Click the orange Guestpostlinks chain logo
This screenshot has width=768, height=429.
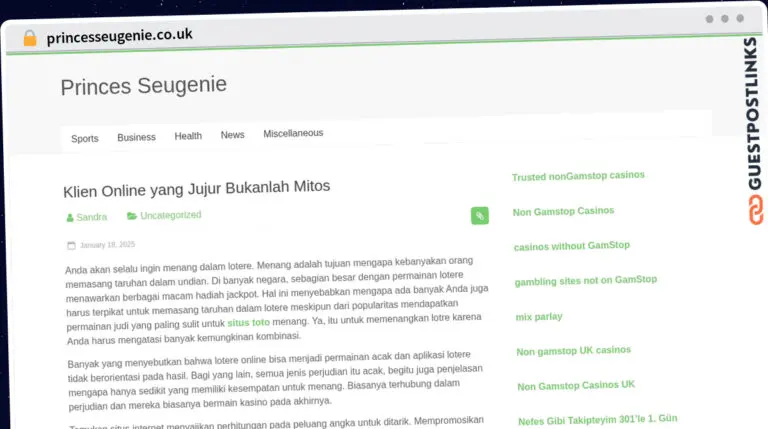(755, 210)
